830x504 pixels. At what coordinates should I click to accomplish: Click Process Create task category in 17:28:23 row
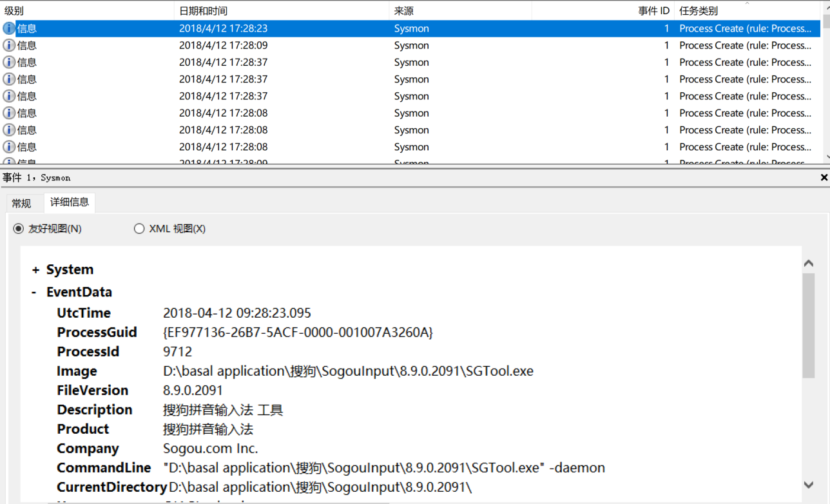[746, 28]
